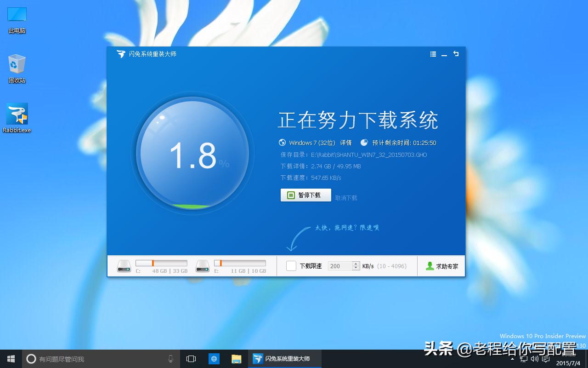This screenshot has width=588, height=368.
Task: Enable the 下载限速 speed limit checkbox
Action: [x=291, y=266]
